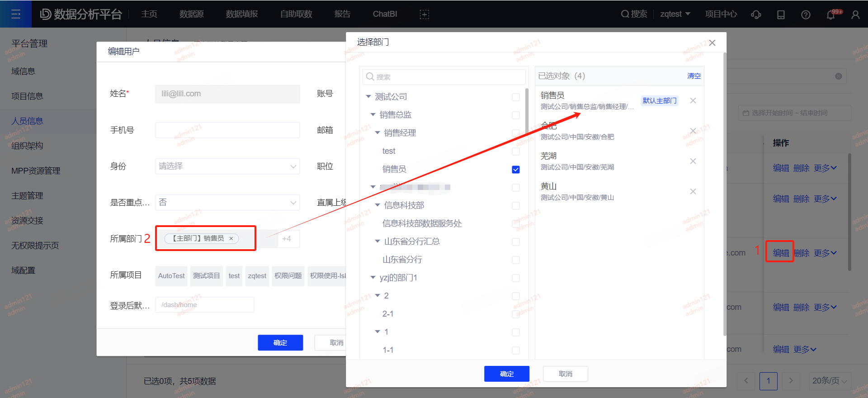The width and height of the screenshot is (868, 398).
Task: Open the mobile device icon in header
Action: [x=781, y=14]
